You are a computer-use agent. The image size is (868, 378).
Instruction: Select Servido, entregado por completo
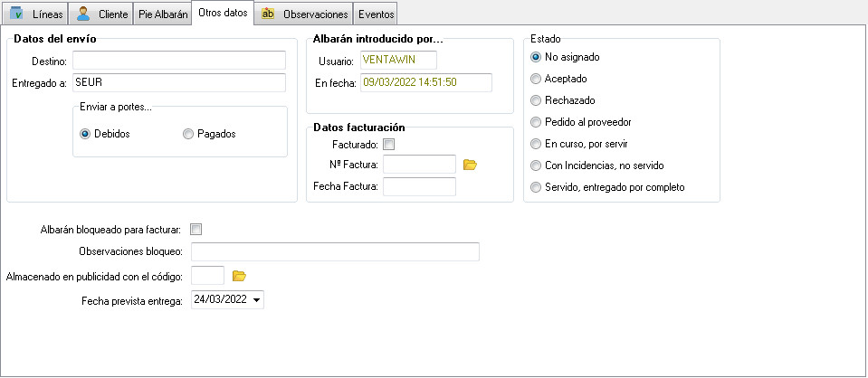536,188
